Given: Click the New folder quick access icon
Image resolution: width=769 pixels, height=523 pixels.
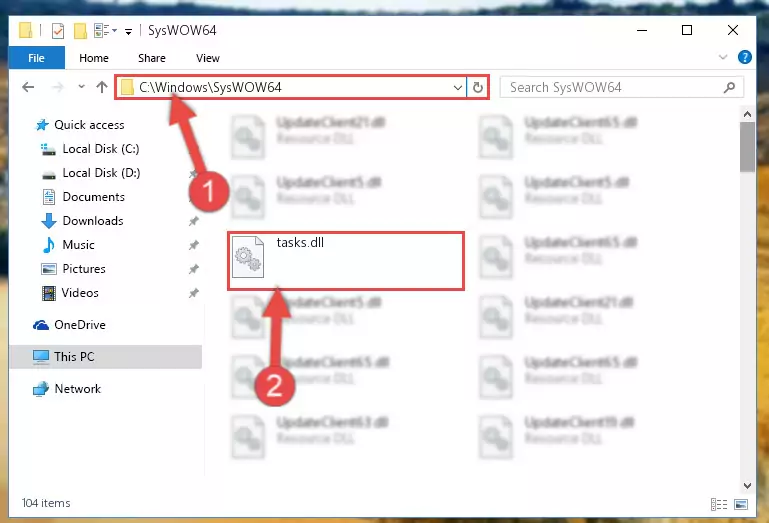Looking at the screenshot, I should pyautogui.click(x=80, y=31).
